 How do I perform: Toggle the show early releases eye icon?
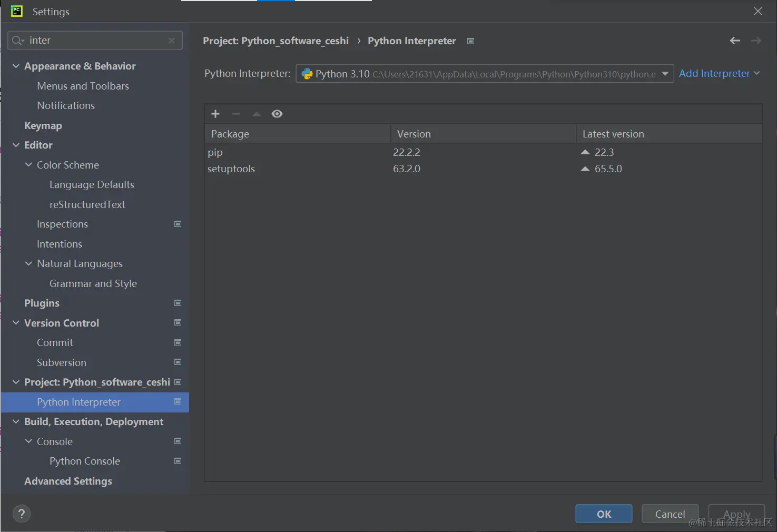point(277,114)
